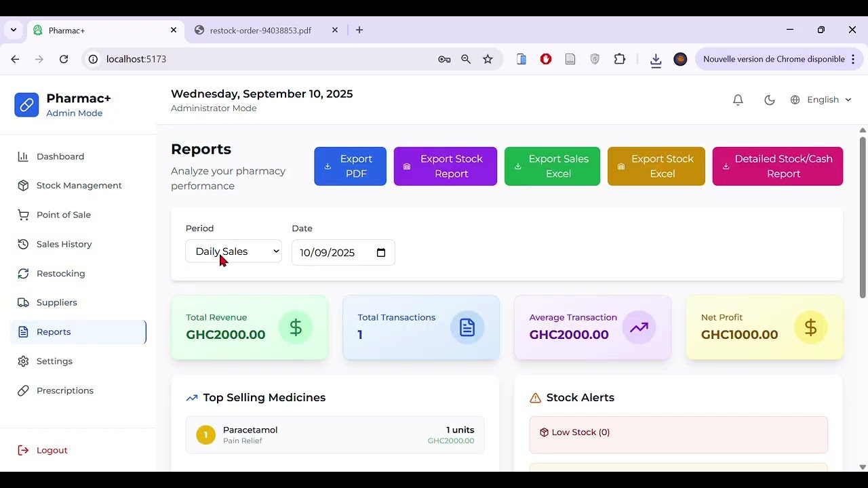Switch to restock-order-94038853.pdf tab
The height and width of the screenshot is (488, 868).
click(x=260, y=30)
